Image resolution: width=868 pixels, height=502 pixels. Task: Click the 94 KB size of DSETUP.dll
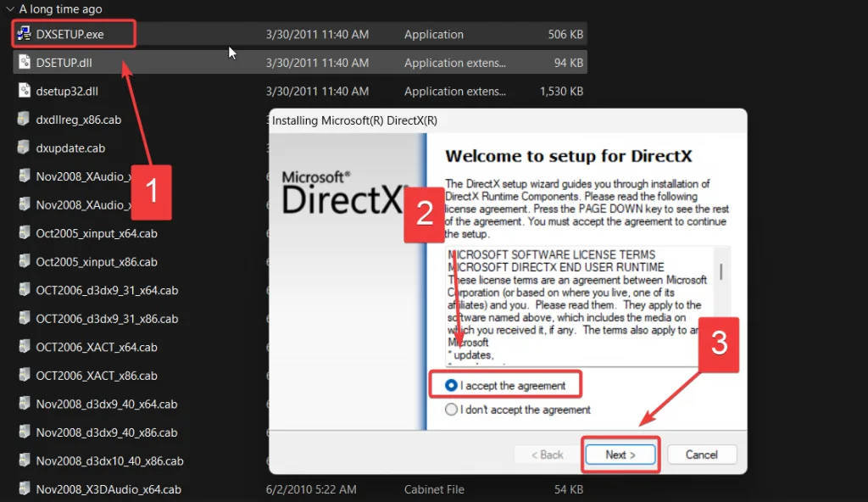click(x=569, y=63)
